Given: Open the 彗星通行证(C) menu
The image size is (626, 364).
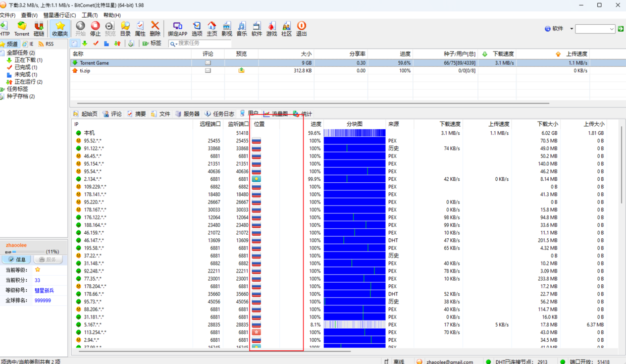Looking at the screenshot, I should [x=60, y=15].
